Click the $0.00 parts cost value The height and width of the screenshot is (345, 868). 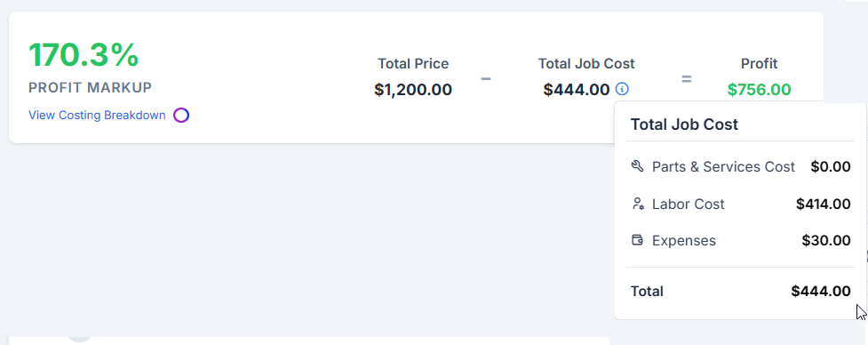[x=831, y=166]
